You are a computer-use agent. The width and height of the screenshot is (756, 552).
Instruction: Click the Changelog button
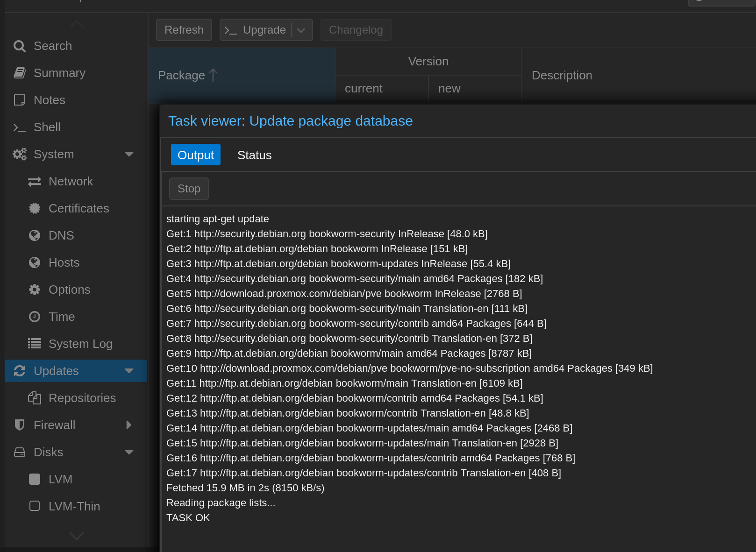pos(356,30)
